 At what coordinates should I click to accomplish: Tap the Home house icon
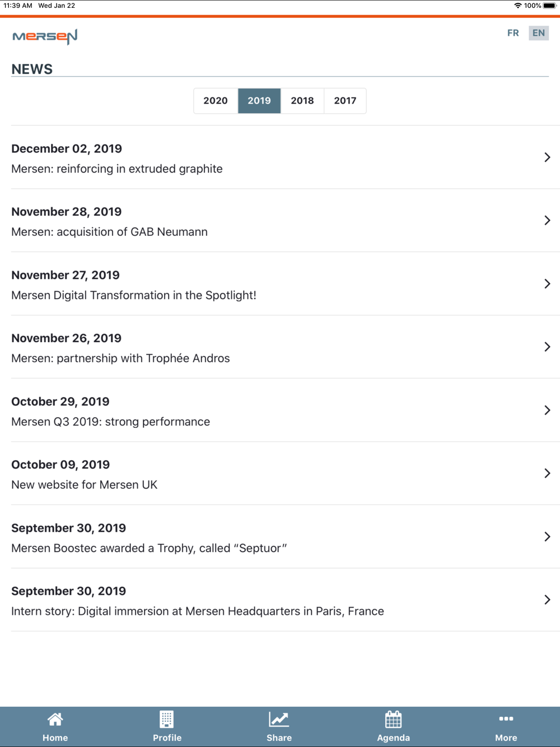click(55, 720)
